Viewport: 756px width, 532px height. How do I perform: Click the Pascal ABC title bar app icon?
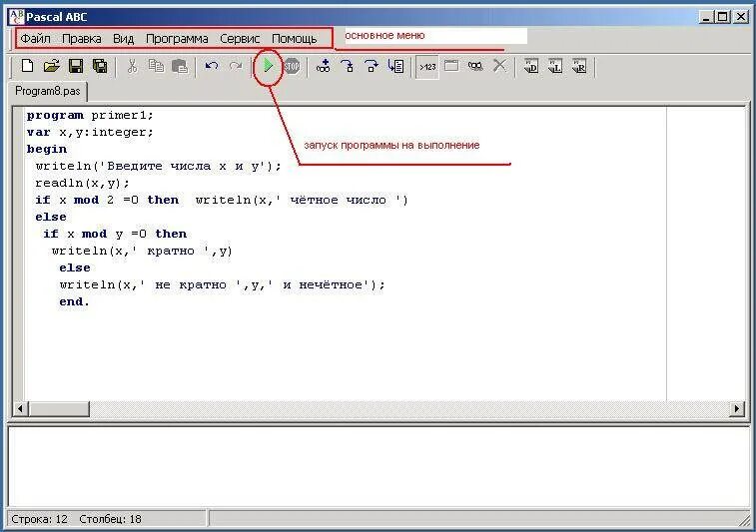coord(16,16)
